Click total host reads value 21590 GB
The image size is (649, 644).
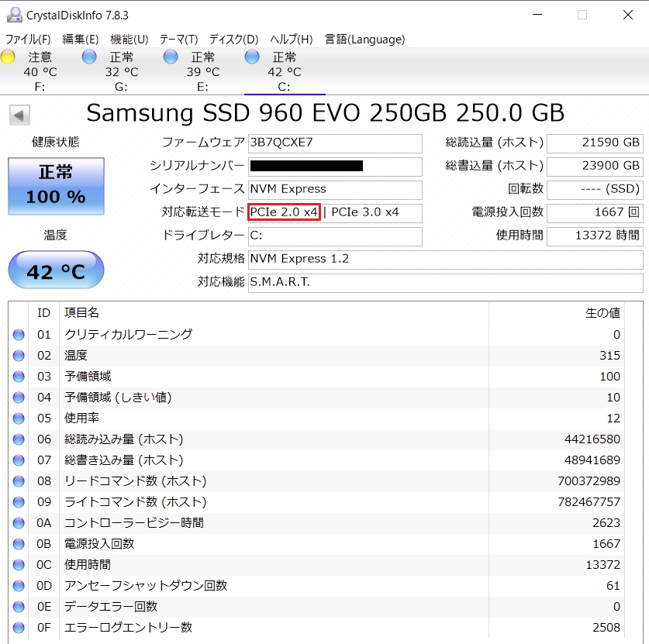pos(595,143)
